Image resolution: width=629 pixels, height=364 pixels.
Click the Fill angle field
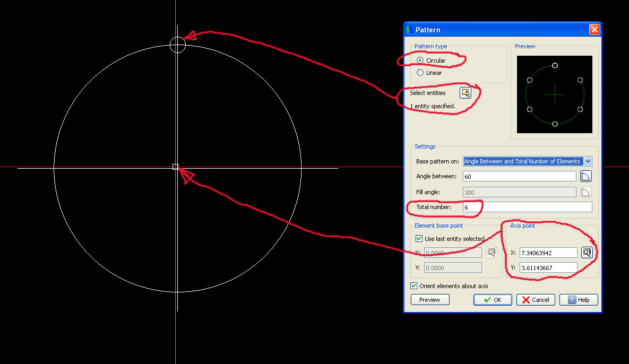tap(520, 192)
